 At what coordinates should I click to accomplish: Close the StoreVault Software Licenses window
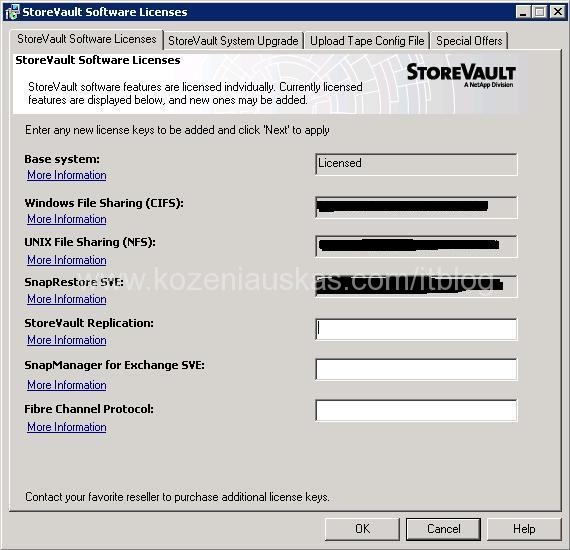click(x=558, y=12)
